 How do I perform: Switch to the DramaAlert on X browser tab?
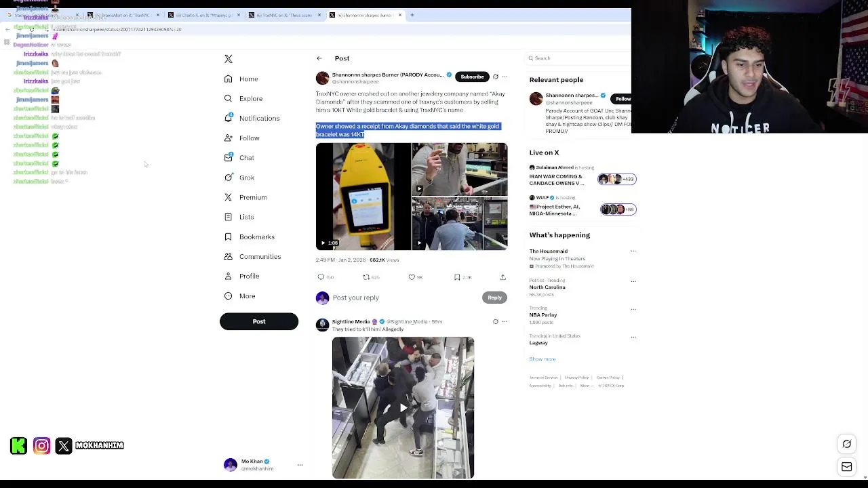[123, 15]
